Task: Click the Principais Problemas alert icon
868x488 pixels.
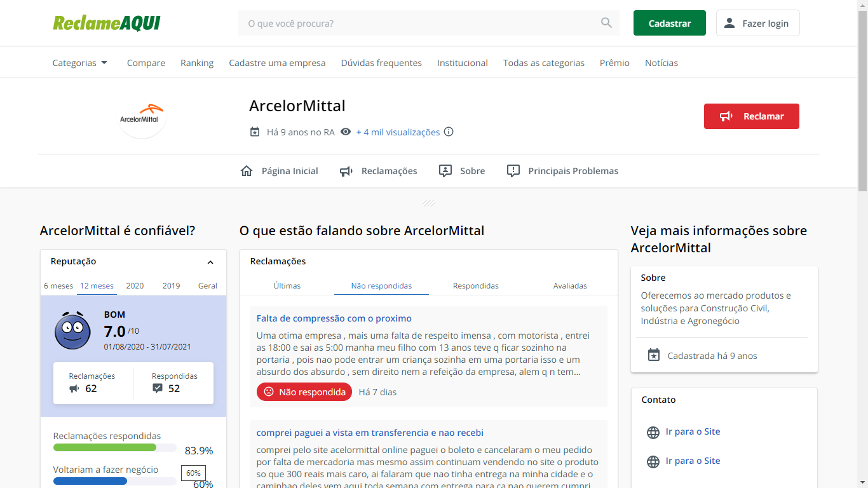Action: tap(513, 171)
